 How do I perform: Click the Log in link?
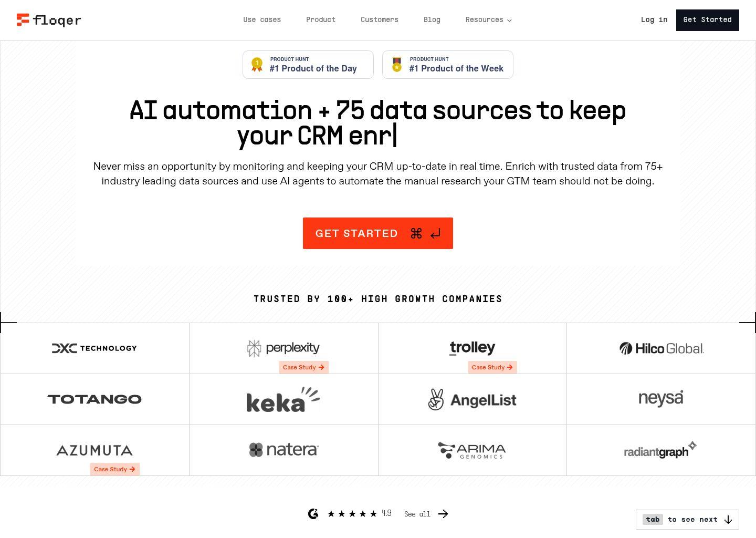pyautogui.click(x=654, y=20)
